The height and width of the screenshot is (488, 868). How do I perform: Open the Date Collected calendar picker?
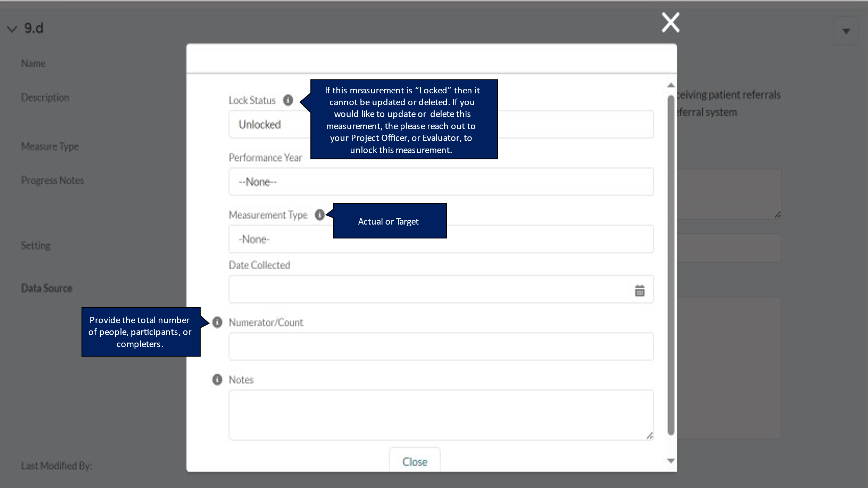[640, 291]
